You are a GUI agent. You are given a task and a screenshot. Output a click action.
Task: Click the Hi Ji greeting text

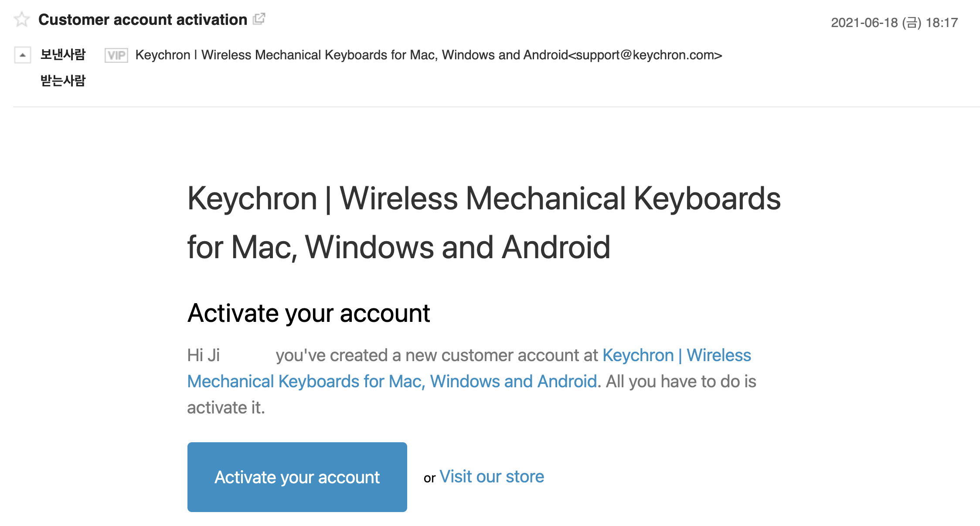(x=204, y=355)
